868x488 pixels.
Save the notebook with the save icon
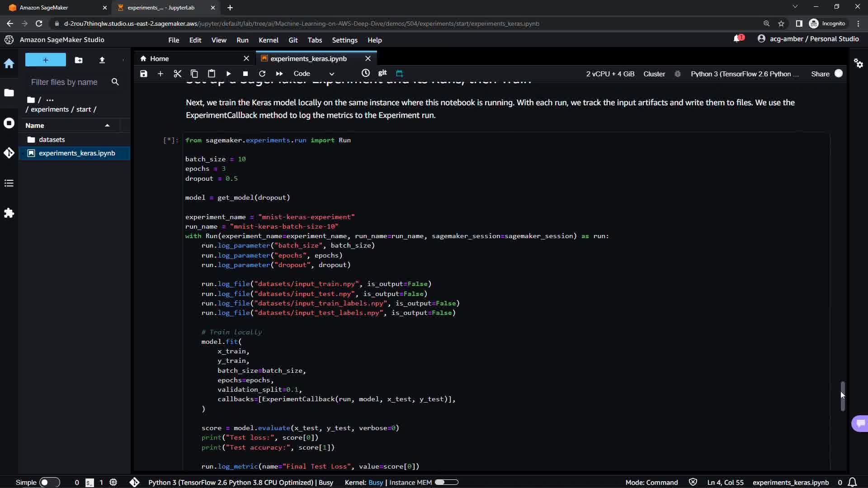pyautogui.click(x=143, y=74)
